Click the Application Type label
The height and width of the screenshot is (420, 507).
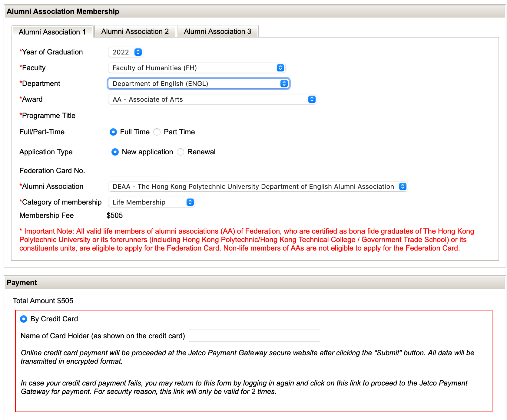(46, 152)
